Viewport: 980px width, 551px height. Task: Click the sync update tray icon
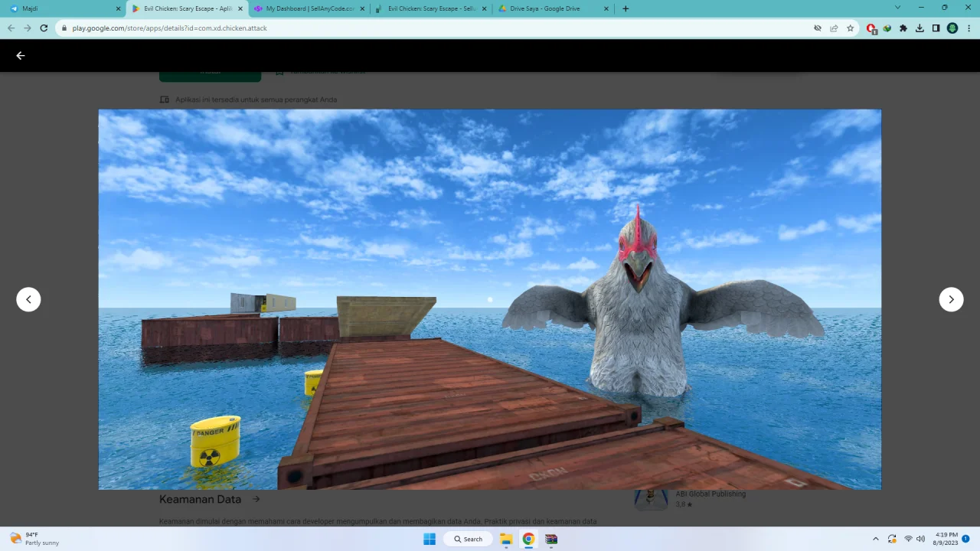pyautogui.click(x=892, y=539)
